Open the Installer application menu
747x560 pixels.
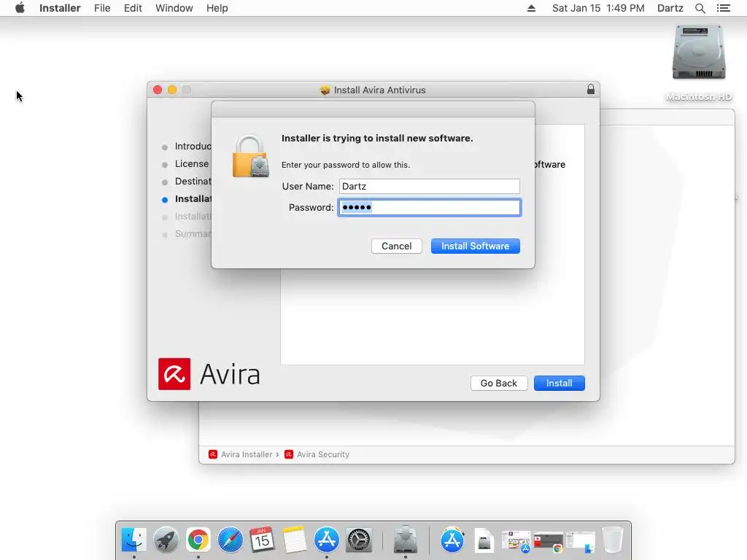(x=60, y=8)
